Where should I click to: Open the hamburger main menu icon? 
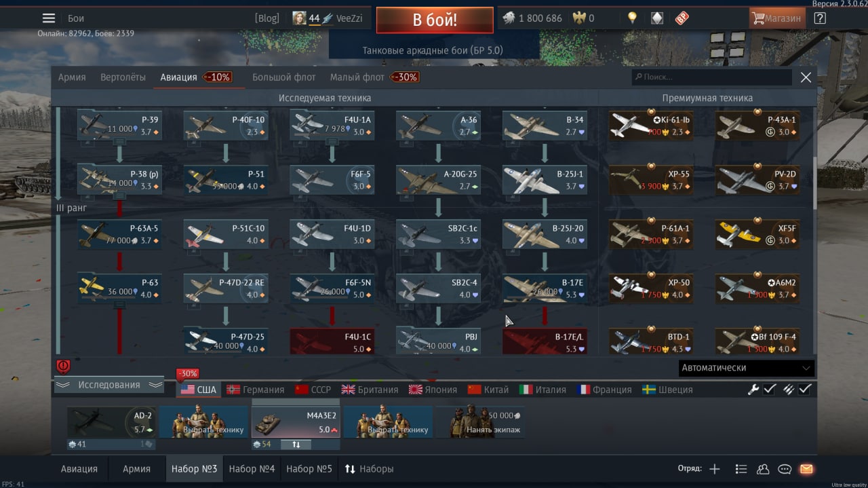(48, 18)
